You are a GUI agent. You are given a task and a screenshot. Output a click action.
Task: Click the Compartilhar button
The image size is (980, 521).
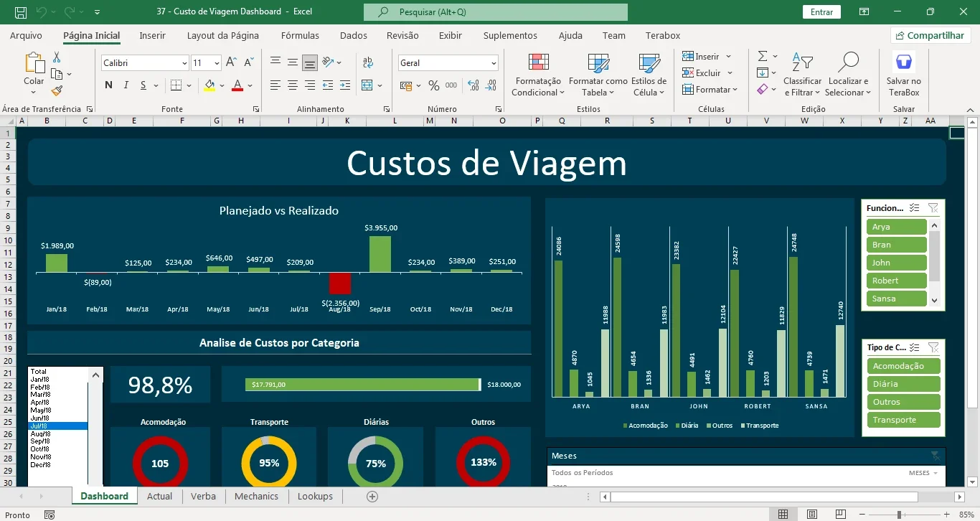click(930, 35)
